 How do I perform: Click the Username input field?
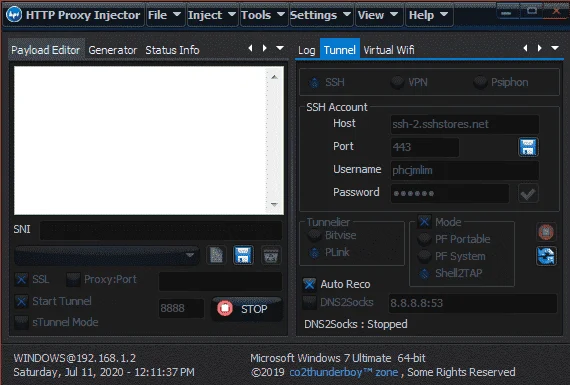465,171
